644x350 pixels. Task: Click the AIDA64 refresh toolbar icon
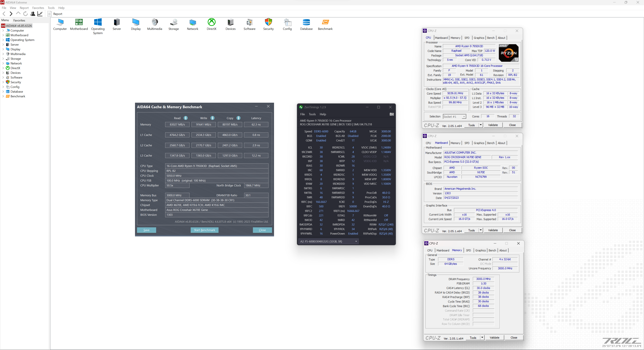coord(25,14)
